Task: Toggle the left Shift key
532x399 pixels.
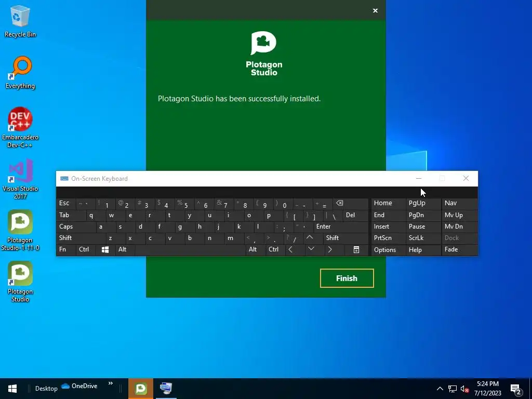Action: coord(81,238)
